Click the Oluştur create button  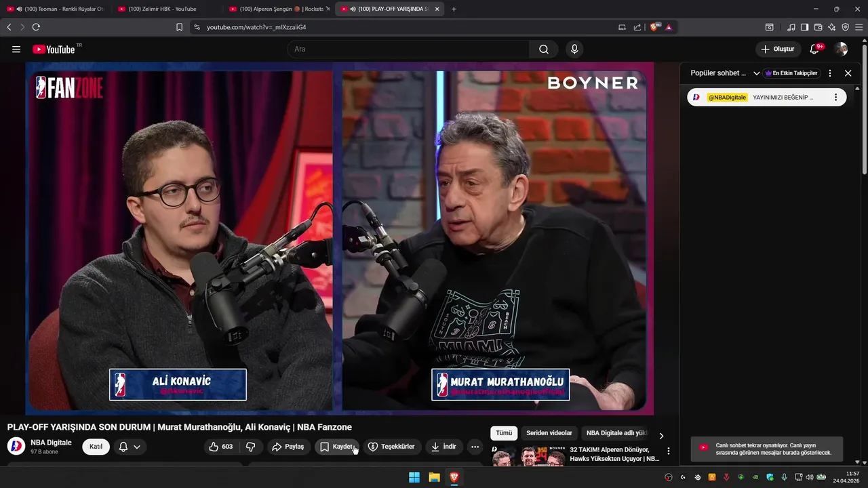click(x=778, y=49)
